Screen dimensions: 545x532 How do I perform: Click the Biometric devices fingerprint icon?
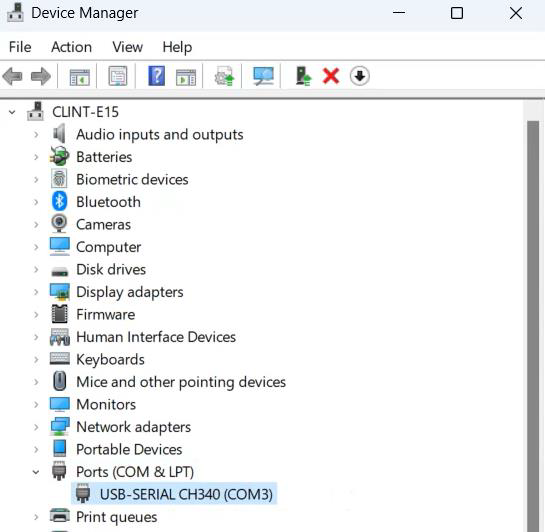(59, 179)
